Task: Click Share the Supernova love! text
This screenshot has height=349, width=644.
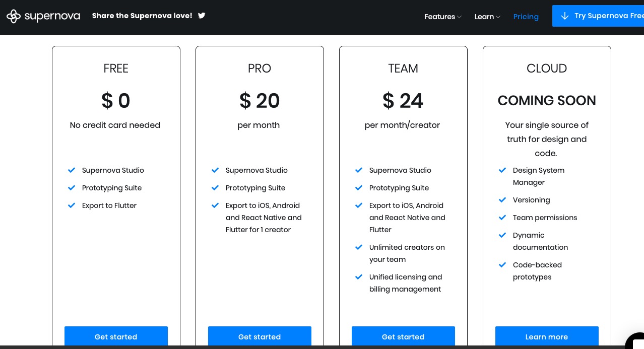Action: (142, 16)
